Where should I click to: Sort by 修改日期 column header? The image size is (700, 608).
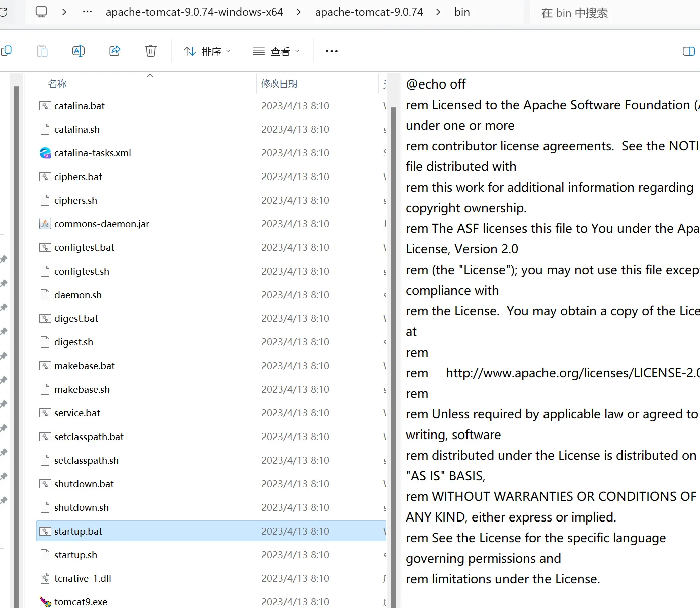279,84
